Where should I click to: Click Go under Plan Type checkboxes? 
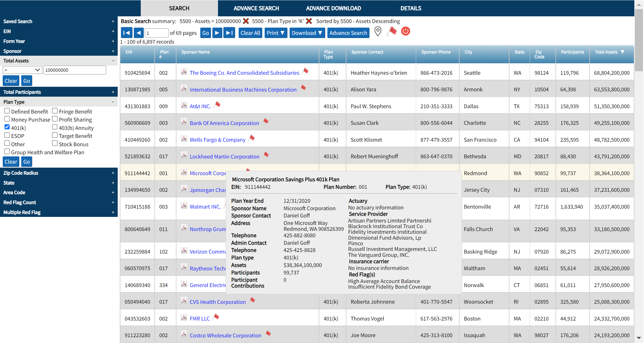[27, 162]
